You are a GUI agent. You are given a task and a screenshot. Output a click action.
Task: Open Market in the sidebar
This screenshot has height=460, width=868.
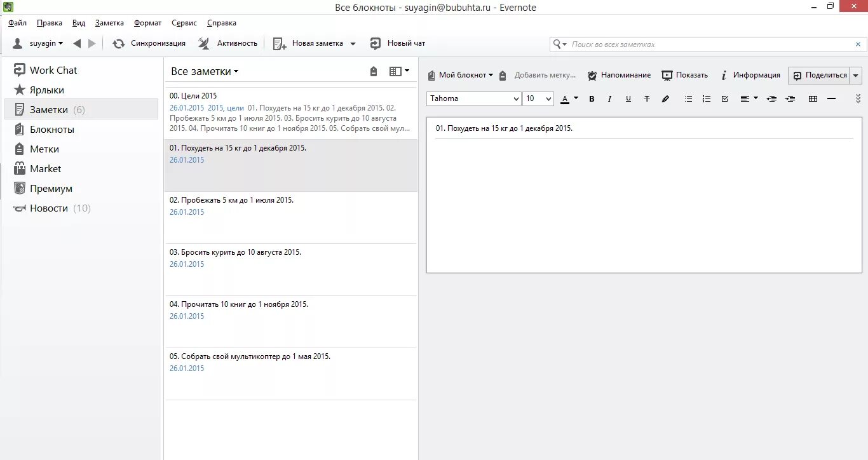click(81, 168)
